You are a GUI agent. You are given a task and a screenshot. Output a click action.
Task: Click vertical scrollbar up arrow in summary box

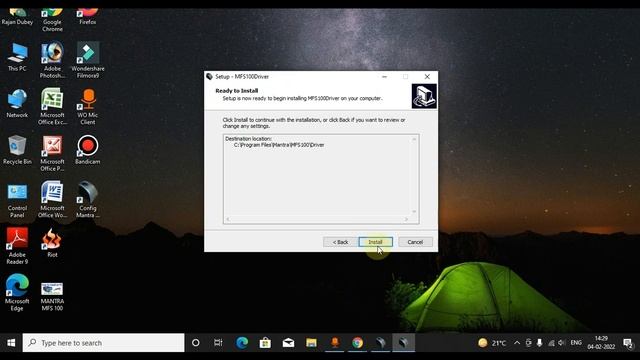coord(414,139)
